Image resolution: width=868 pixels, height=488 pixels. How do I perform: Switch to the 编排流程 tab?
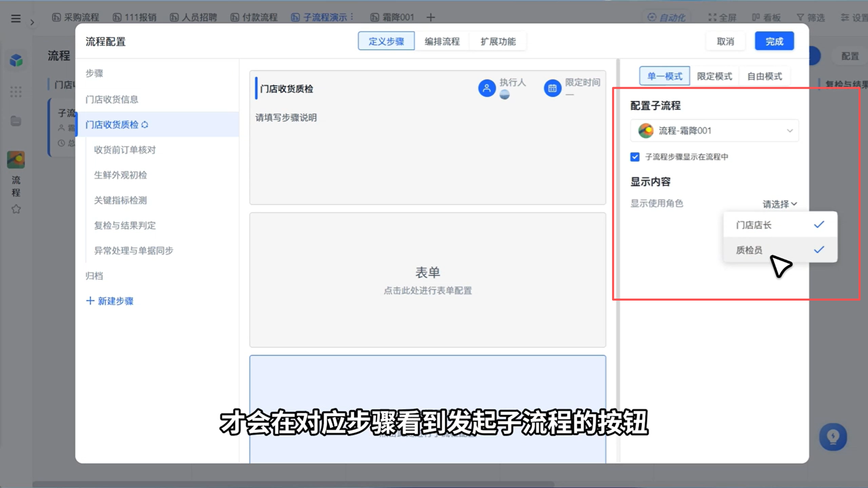(442, 41)
